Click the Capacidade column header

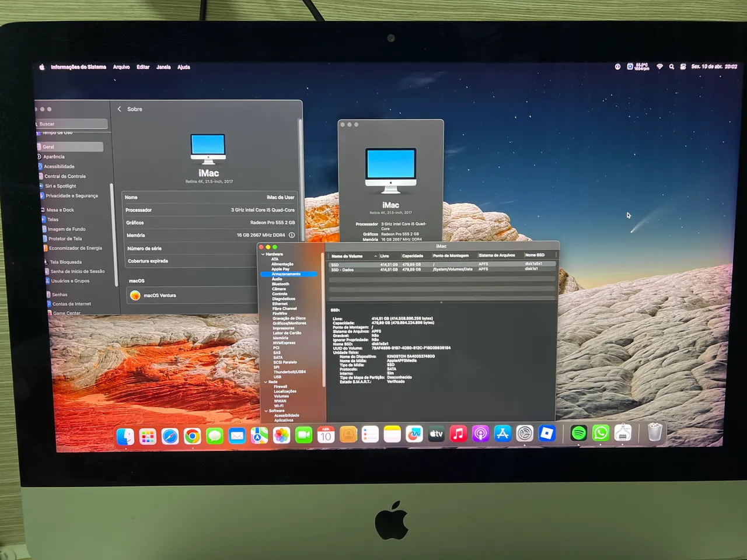coord(413,256)
